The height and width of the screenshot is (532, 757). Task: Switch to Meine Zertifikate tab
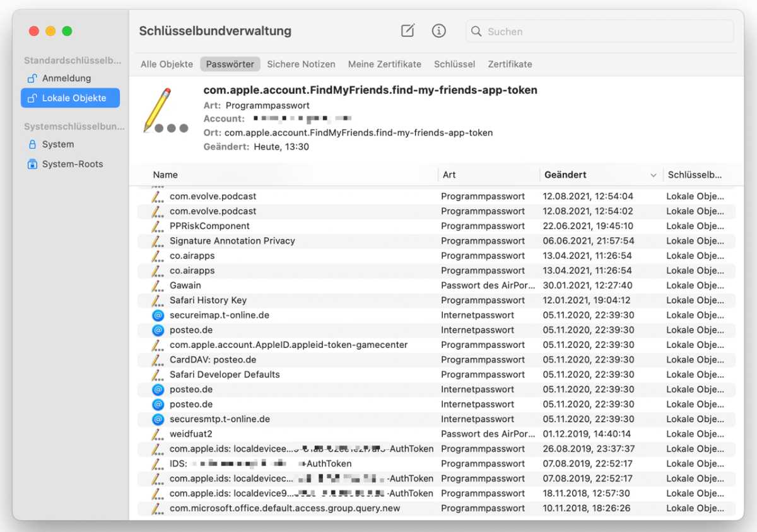coord(385,64)
